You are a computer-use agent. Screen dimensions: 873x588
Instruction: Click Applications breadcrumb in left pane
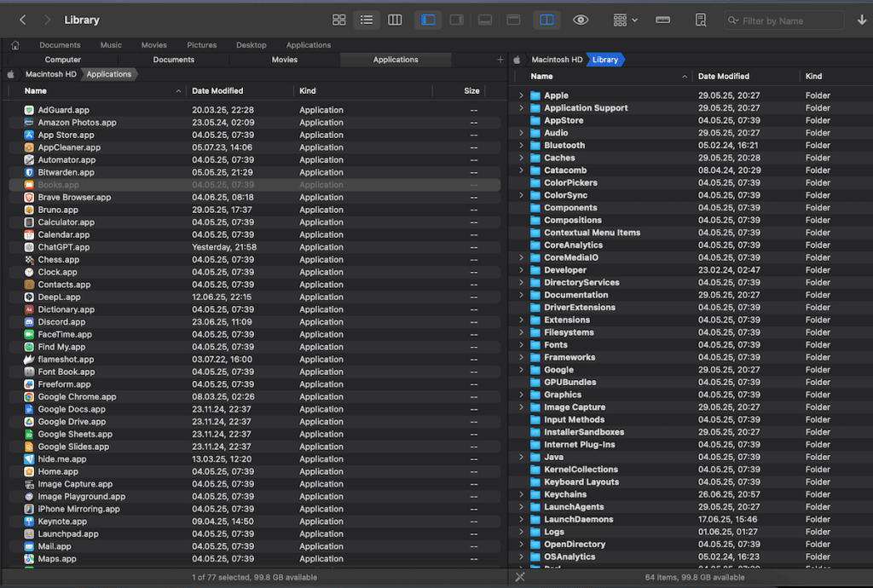(108, 74)
